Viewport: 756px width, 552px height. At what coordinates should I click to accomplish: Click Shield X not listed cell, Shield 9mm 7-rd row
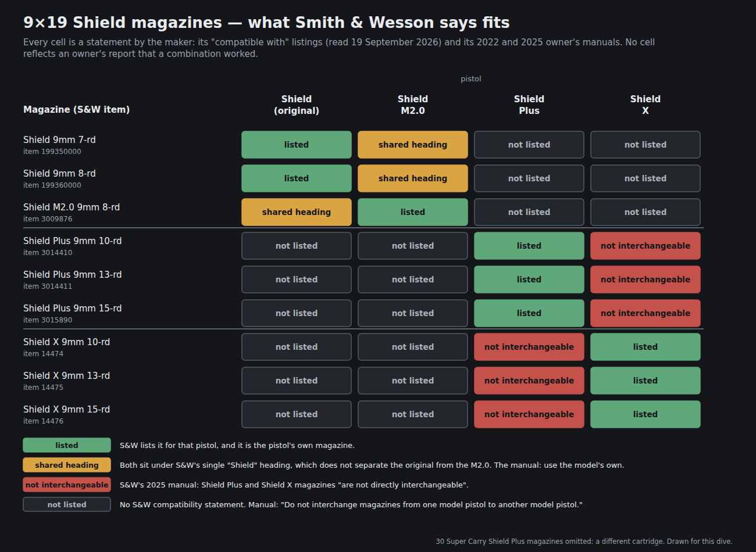coord(646,145)
